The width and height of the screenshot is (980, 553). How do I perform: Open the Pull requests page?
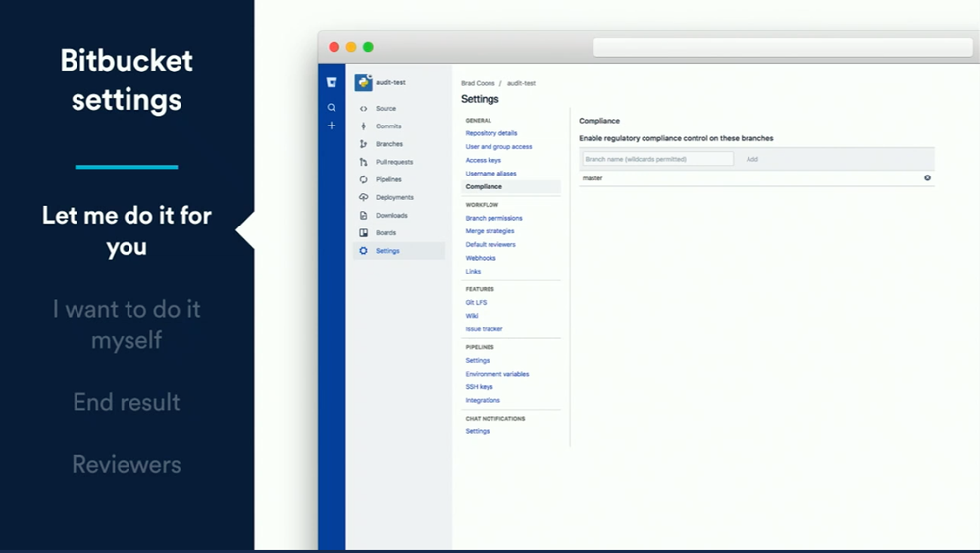click(393, 162)
